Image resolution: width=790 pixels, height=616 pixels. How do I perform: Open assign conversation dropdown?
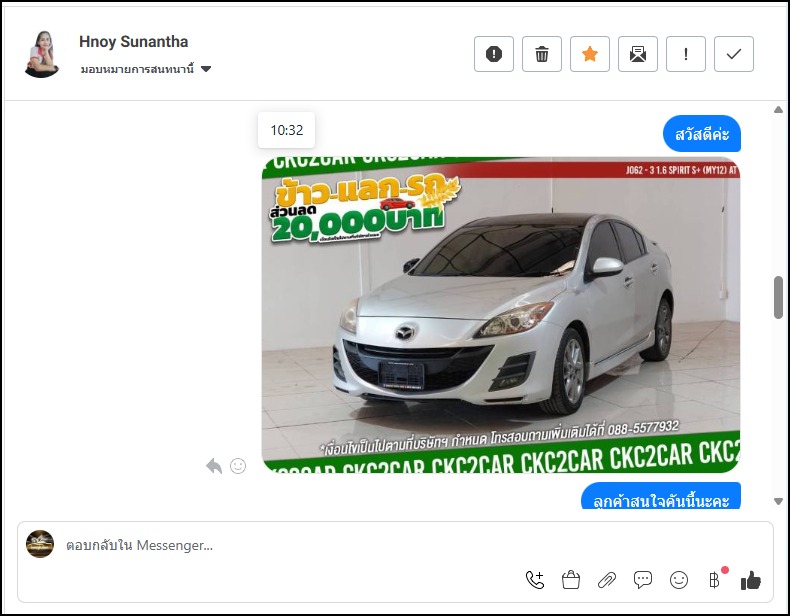146,69
